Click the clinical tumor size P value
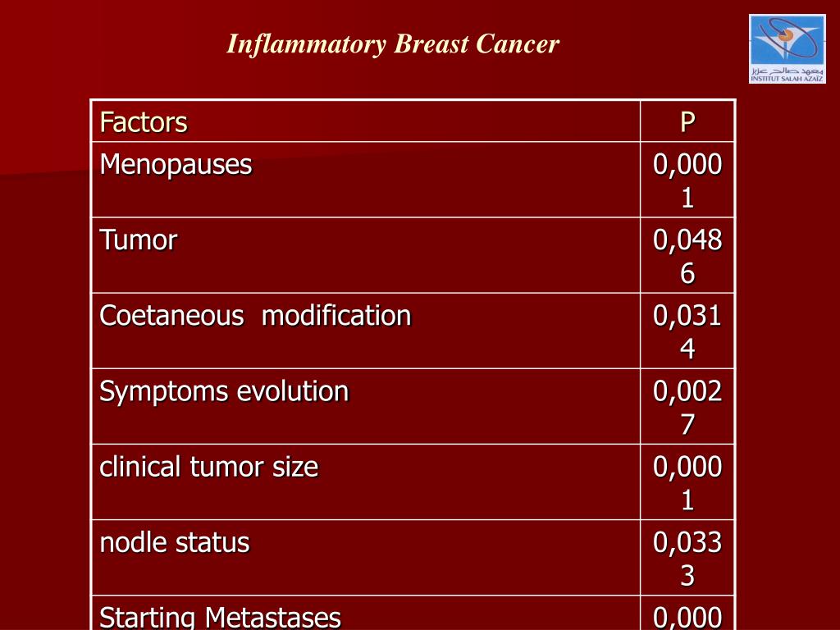The image size is (840, 630). [x=687, y=482]
